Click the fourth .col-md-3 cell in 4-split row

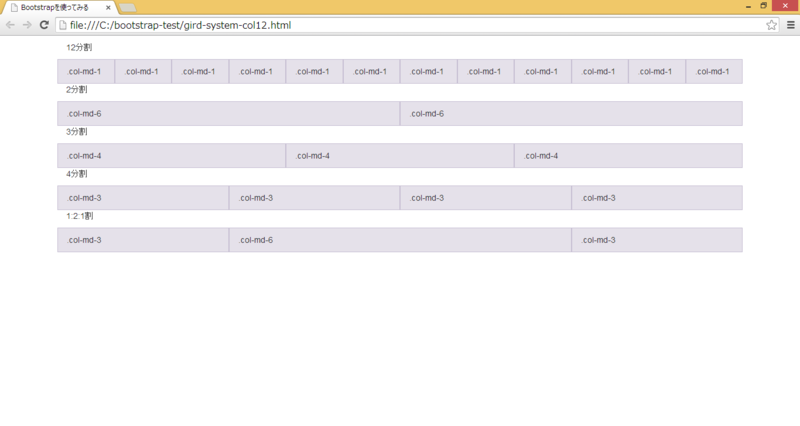pyautogui.click(x=657, y=198)
